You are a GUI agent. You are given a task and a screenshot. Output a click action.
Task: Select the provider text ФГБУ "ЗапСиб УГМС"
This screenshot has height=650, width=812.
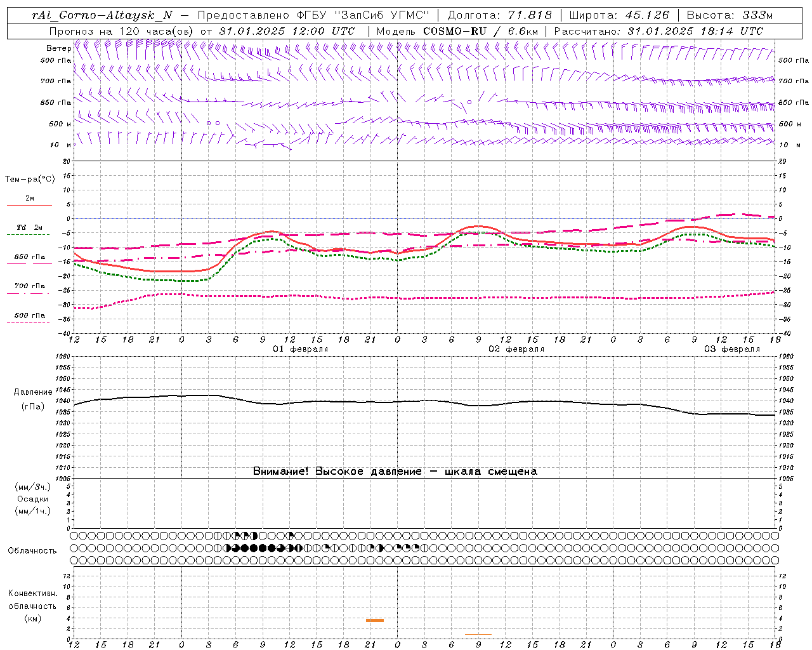(362, 15)
